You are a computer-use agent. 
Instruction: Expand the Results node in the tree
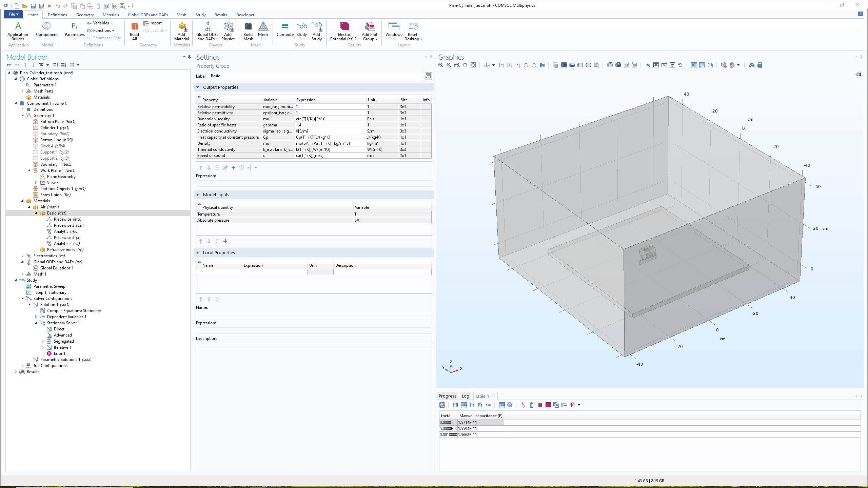pyautogui.click(x=16, y=372)
